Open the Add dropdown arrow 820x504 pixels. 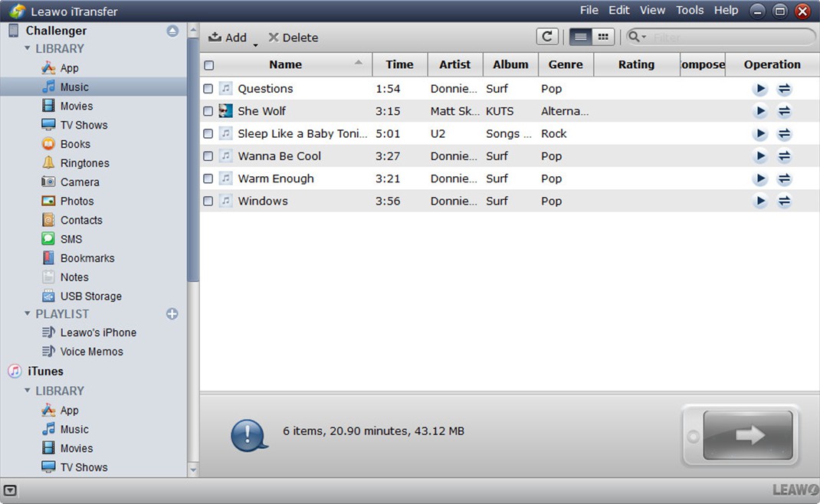pos(256,45)
